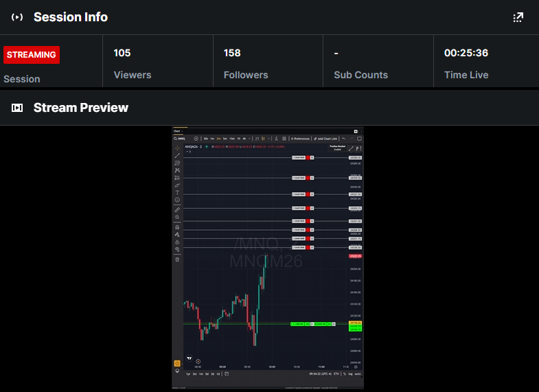Select the trend line drawing tool
Screen dimensions: 539x392
(177, 156)
